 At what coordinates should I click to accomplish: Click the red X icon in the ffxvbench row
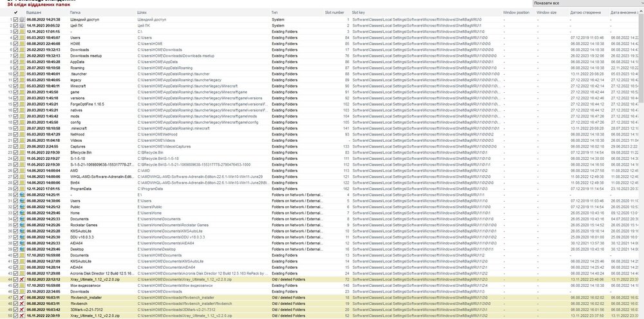(x=22, y=304)
